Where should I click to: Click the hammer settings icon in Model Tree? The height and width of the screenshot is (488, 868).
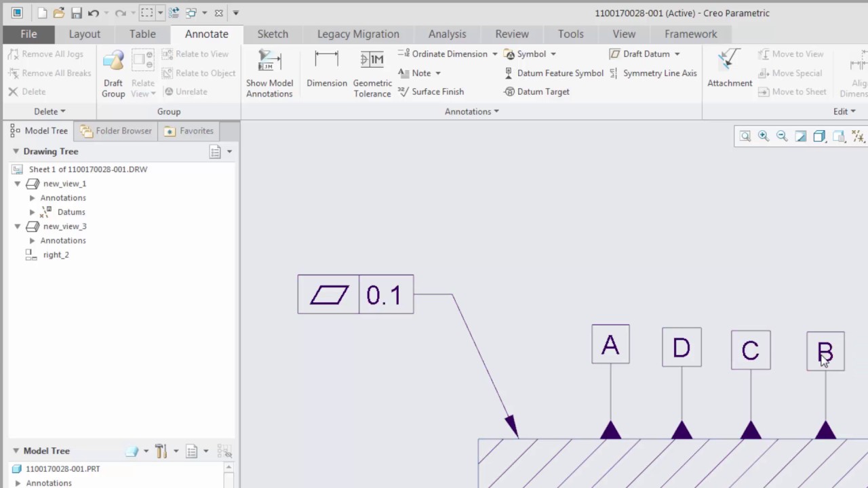click(161, 451)
